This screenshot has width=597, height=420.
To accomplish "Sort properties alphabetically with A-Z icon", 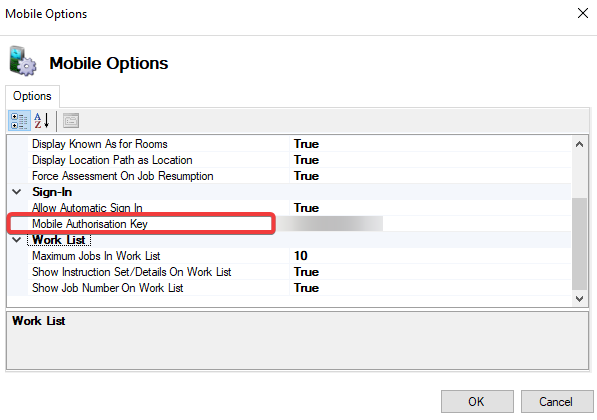I will pos(42,121).
